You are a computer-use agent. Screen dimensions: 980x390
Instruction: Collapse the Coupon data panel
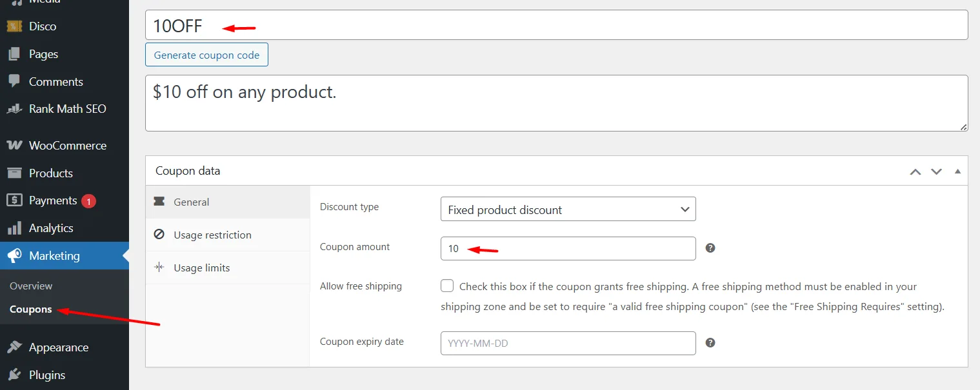coord(957,171)
